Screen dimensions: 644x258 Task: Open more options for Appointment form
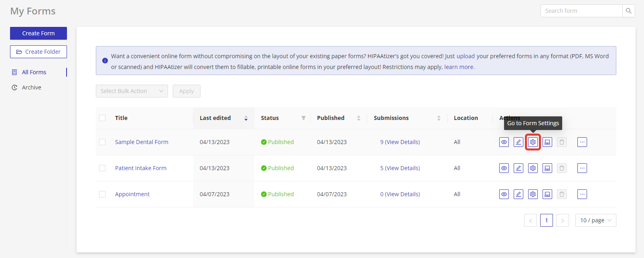[x=582, y=194]
